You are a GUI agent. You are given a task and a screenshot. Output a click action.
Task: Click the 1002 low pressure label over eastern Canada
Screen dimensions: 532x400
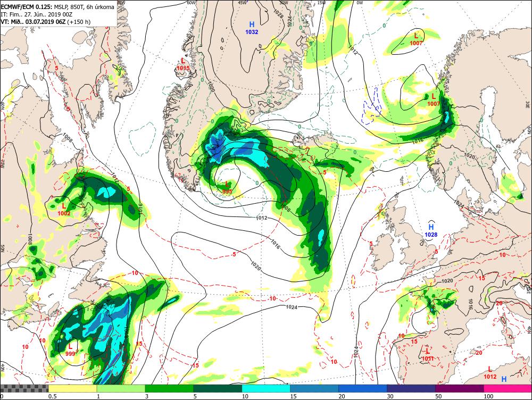(64, 213)
